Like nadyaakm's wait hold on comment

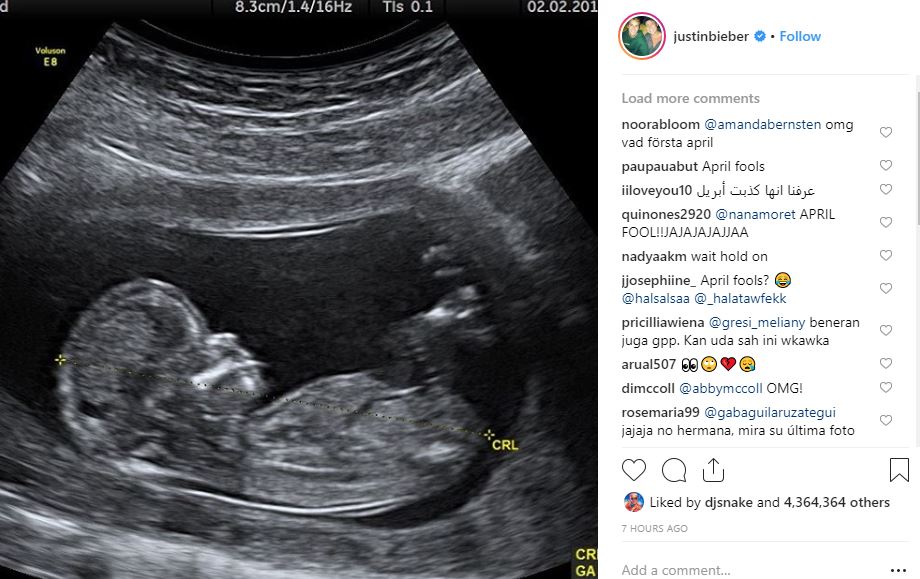pyautogui.click(x=886, y=255)
